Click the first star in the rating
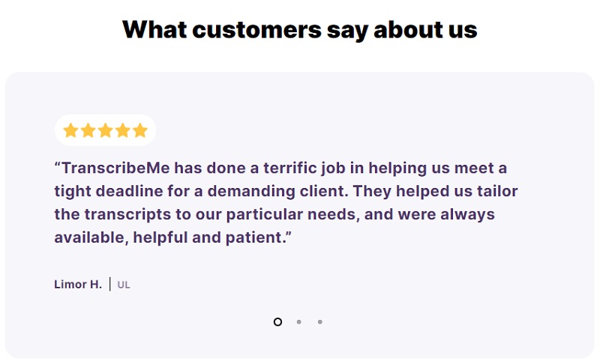Image resolution: width=600 pixels, height=364 pixels. pos(71,131)
